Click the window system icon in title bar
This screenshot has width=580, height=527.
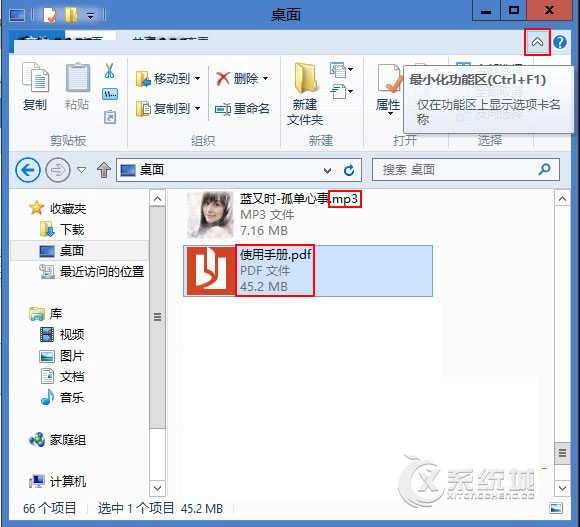tap(17, 15)
